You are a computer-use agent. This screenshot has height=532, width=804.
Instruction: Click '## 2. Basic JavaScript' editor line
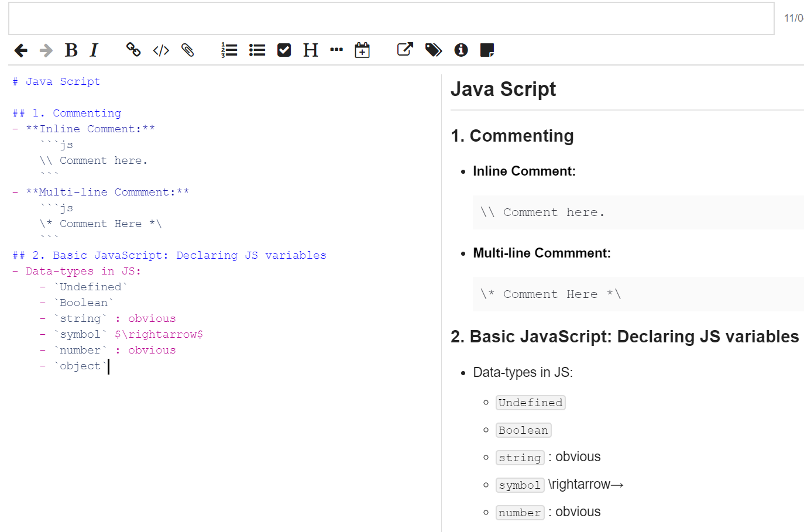pos(169,255)
